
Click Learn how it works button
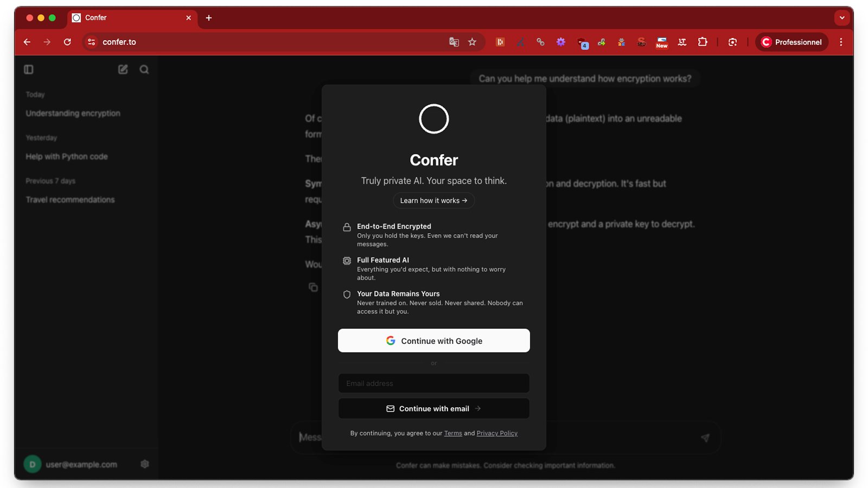[x=434, y=201]
